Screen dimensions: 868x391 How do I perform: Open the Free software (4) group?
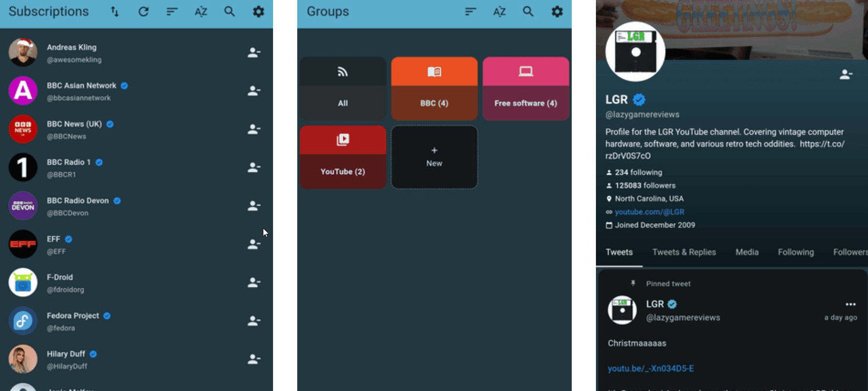526,88
